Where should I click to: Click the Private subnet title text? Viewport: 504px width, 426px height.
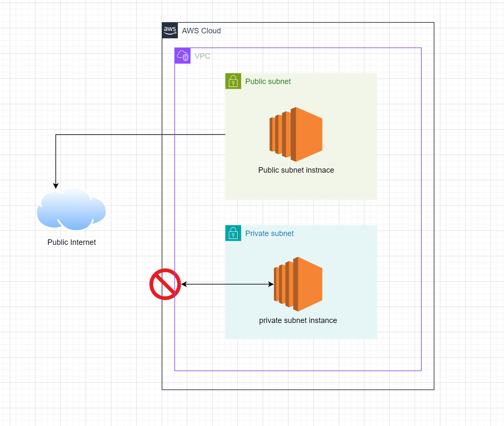point(269,233)
